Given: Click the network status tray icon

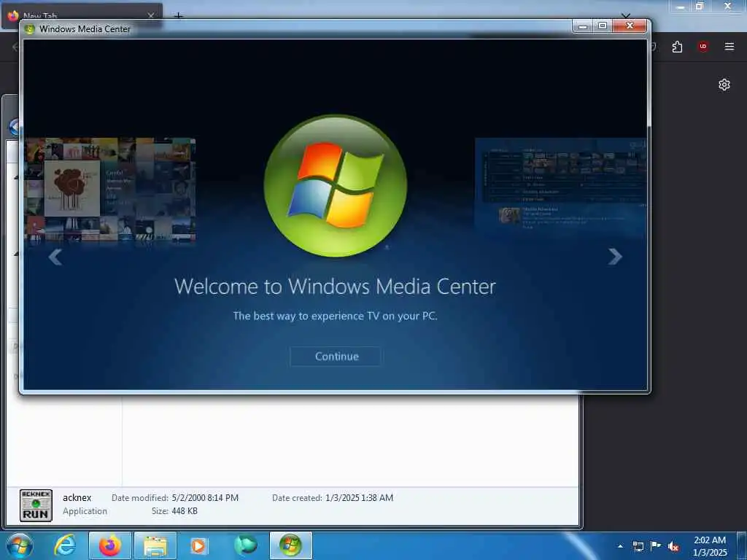Looking at the screenshot, I should 638,546.
